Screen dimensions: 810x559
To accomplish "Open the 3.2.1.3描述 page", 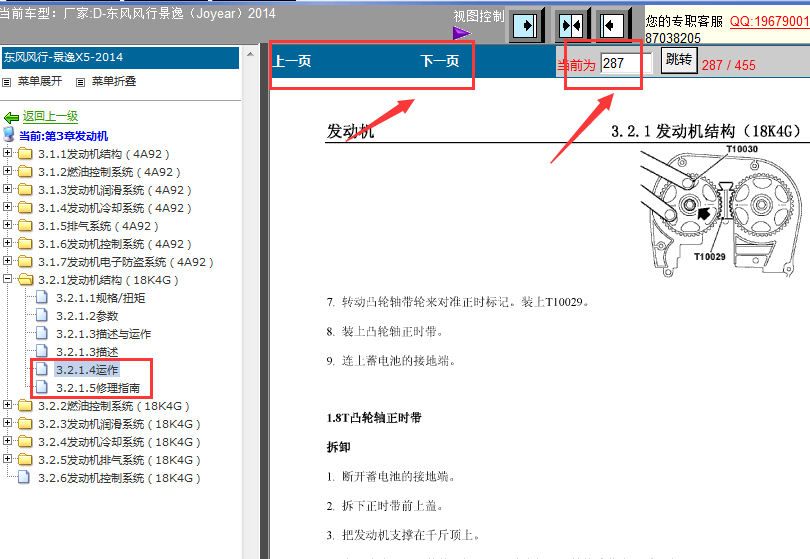I will click(x=87, y=352).
